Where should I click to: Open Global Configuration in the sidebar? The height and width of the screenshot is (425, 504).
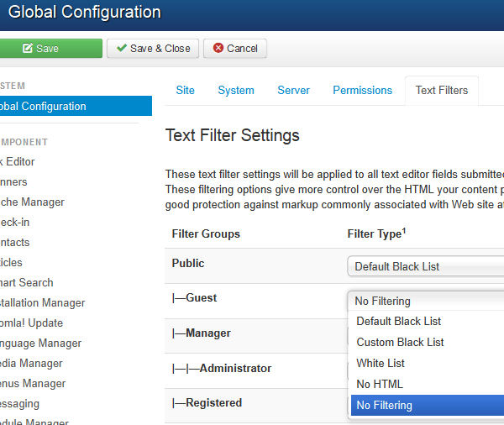50,107
